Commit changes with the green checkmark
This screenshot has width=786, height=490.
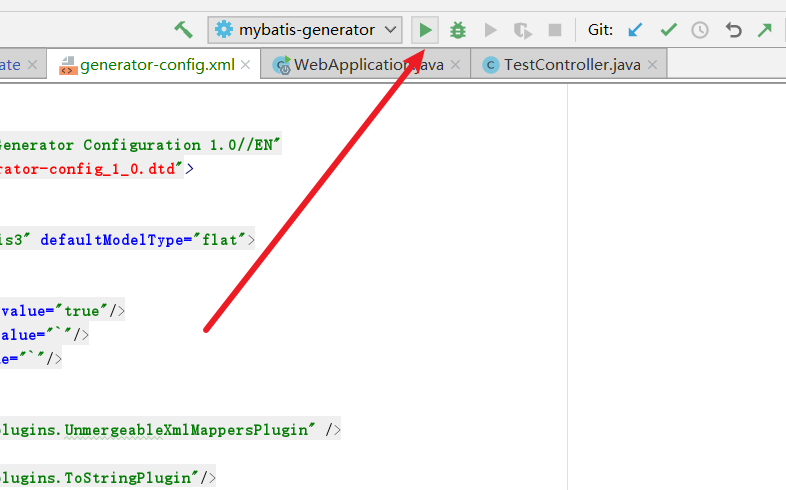(x=668, y=30)
